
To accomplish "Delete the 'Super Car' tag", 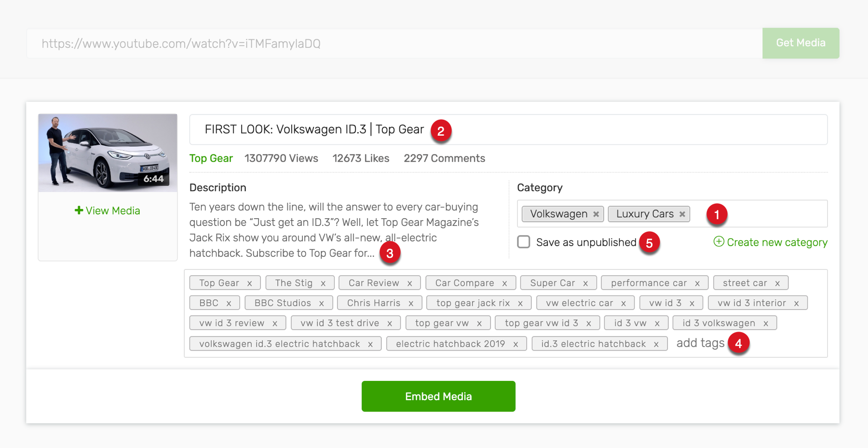I will 585,283.
